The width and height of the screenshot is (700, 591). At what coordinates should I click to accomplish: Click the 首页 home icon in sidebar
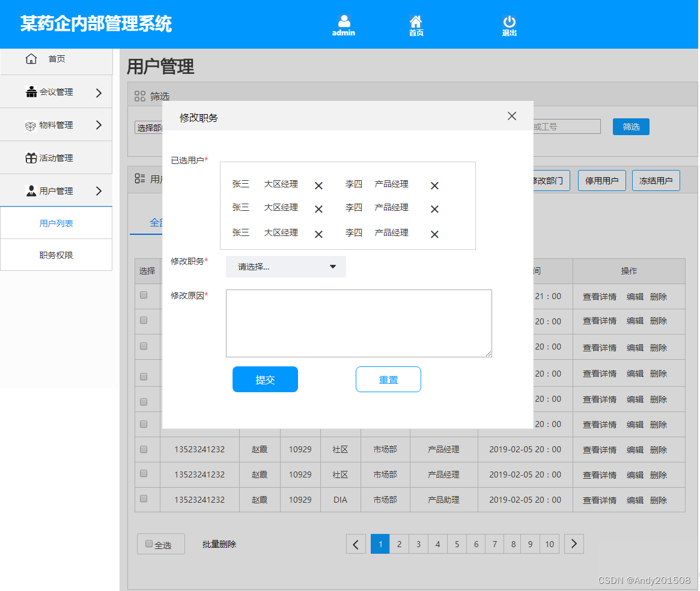(x=31, y=58)
